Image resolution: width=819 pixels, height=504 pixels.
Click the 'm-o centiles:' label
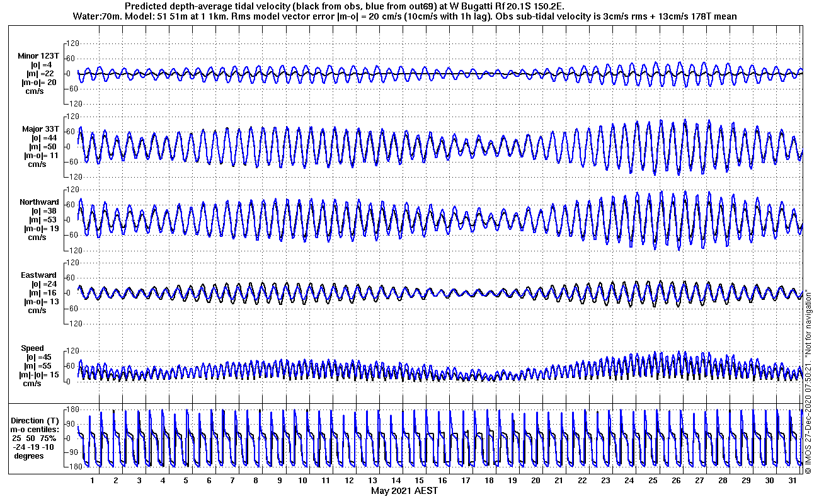pyautogui.click(x=36, y=430)
